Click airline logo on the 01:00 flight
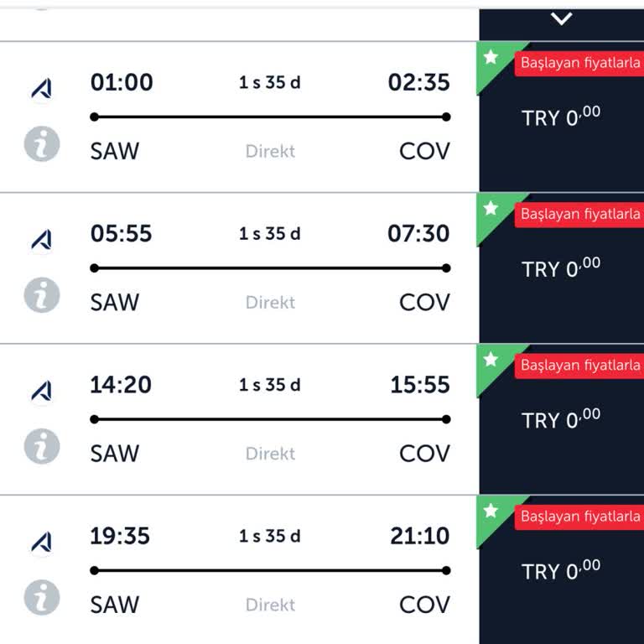Viewport: 644px width, 644px height. (41, 89)
